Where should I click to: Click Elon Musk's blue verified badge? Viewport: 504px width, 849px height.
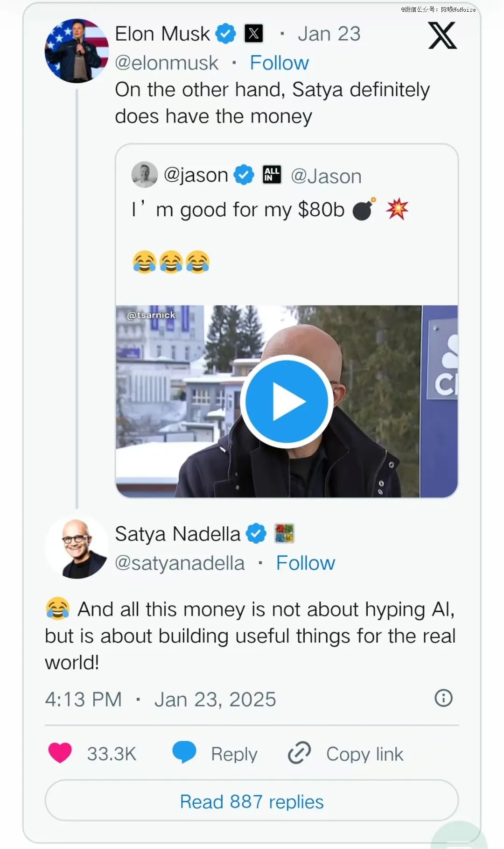click(226, 34)
